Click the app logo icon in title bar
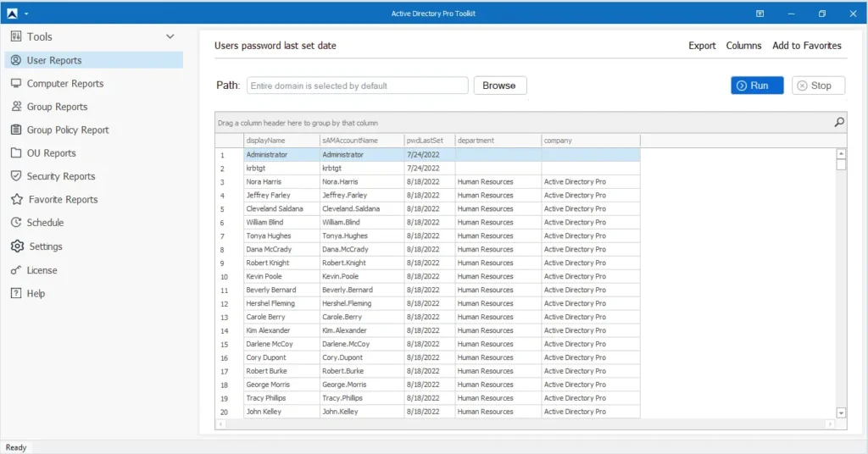Viewport: 868px width, 454px height. click(x=12, y=14)
